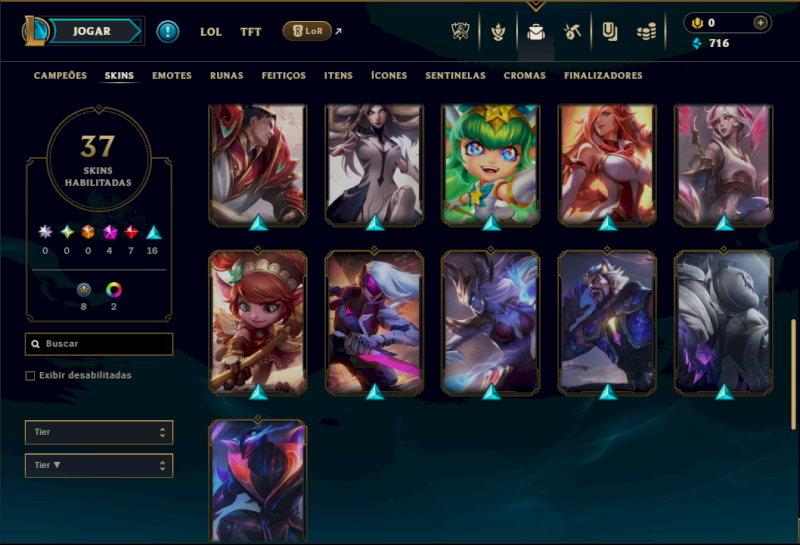This screenshot has height=545, width=800.
Task: Open the Store coins icon
Action: pos(646,33)
